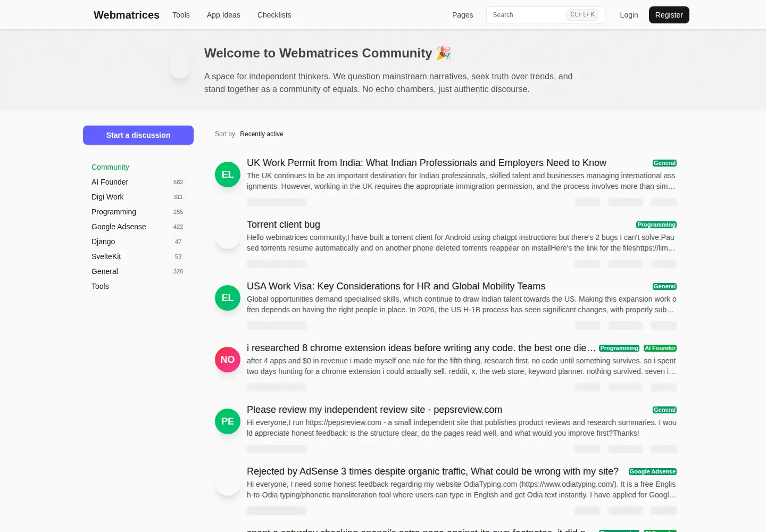Click the NO avatar on chrome extension post
766x532 pixels.
click(x=228, y=360)
